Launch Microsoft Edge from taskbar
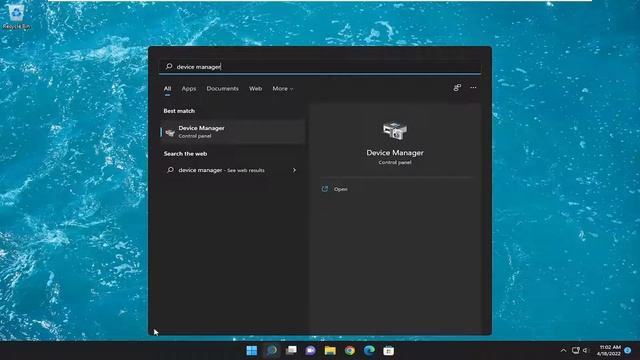 [369, 351]
